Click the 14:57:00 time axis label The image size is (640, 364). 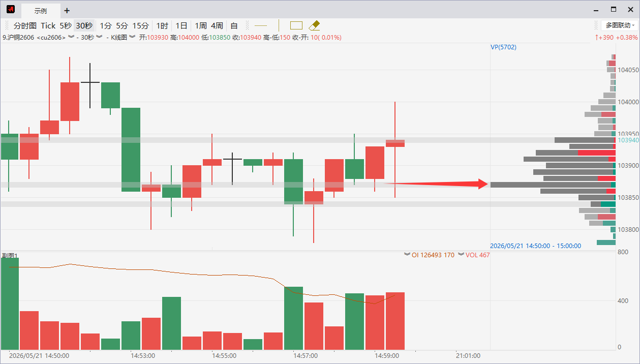[306, 356]
